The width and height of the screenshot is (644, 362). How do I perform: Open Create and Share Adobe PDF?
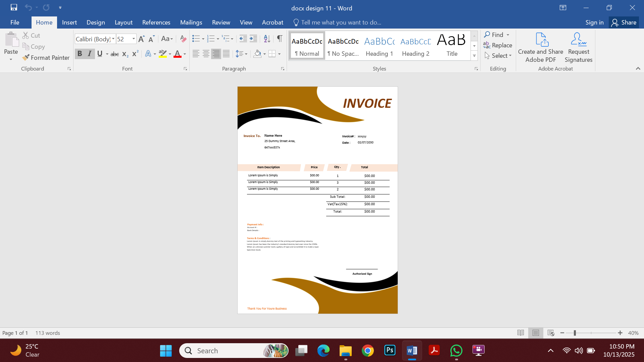pyautogui.click(x=540, y=47)
